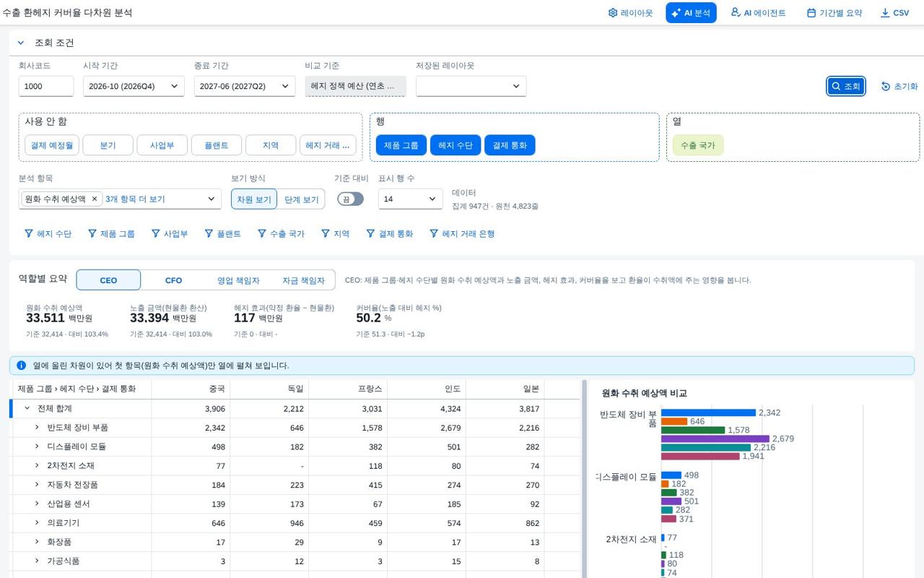Open the 헤지 수단 filter funnel

(x=48, y=233)
